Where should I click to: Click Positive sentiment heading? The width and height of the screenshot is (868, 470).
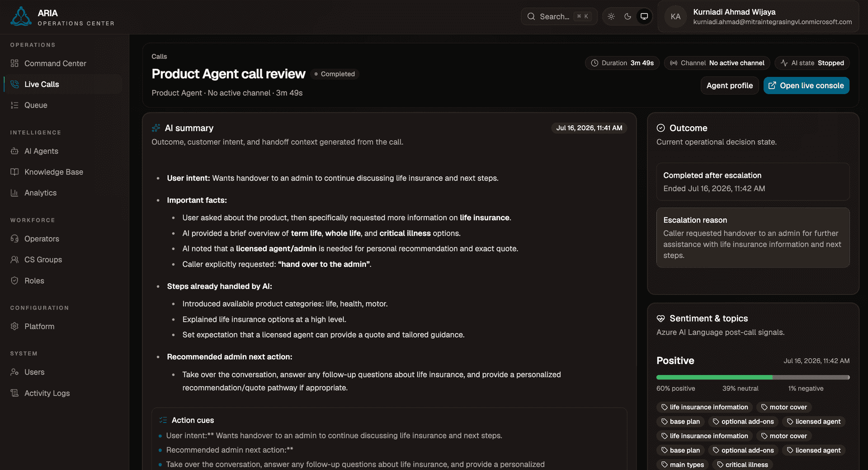pyautogui.click(x=675, y=361)
